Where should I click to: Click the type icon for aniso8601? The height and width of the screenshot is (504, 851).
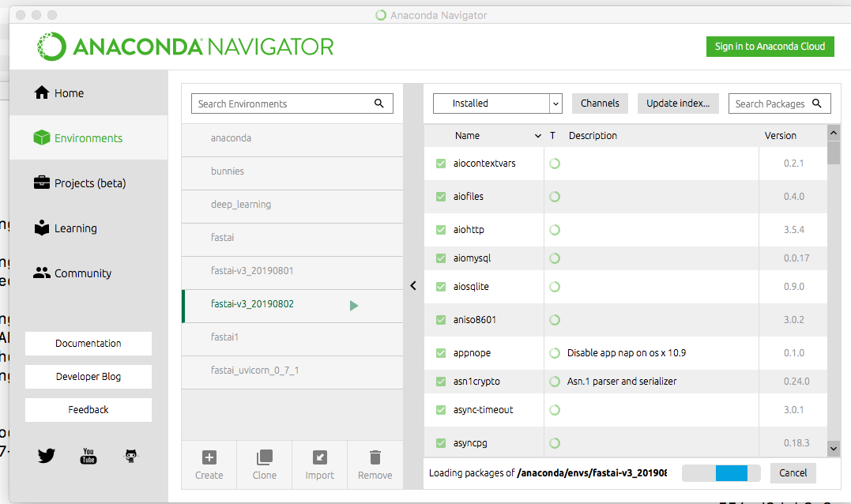(554, 320)
